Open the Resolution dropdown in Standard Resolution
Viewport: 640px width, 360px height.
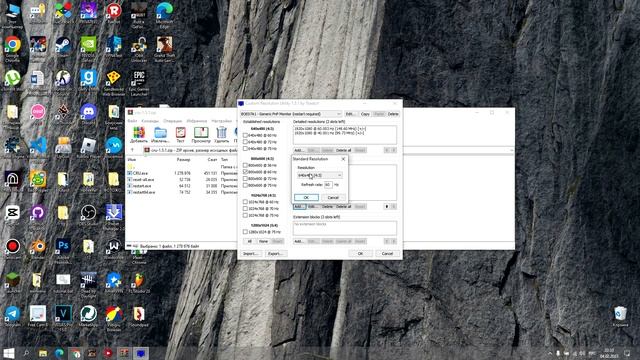point(320,175)
